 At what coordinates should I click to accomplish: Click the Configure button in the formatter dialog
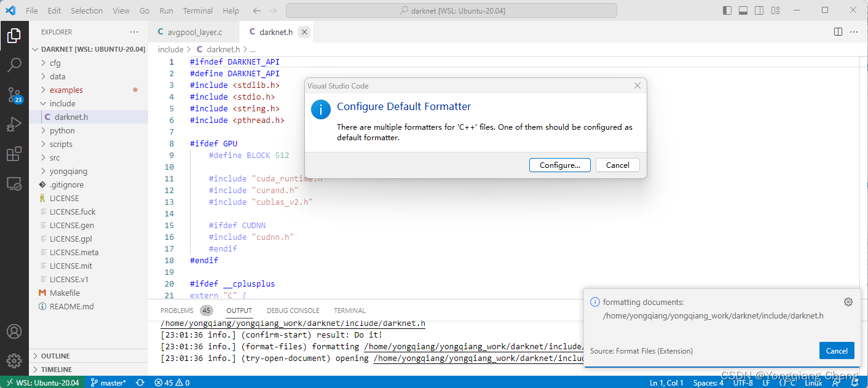coord(559,165)
